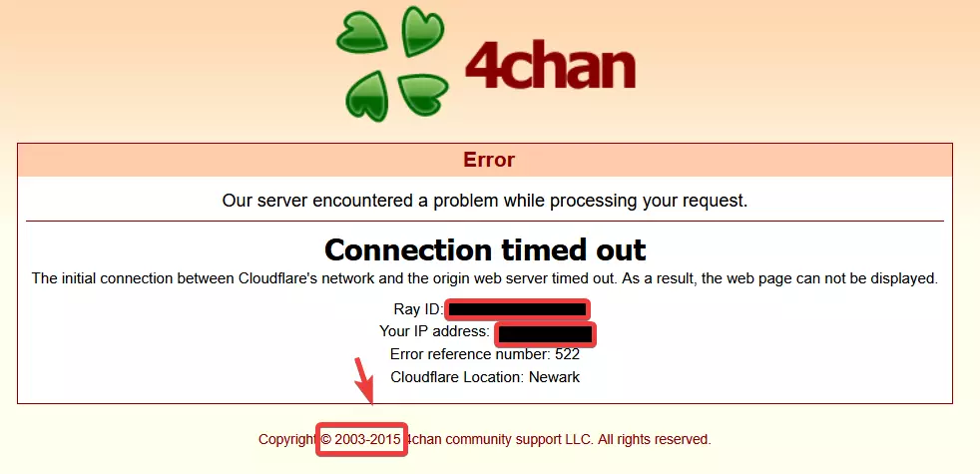Image resolution: width=980 pixels, height=474 pixels.
Task: Click the Ray ID label
Action: click(418, 309)
